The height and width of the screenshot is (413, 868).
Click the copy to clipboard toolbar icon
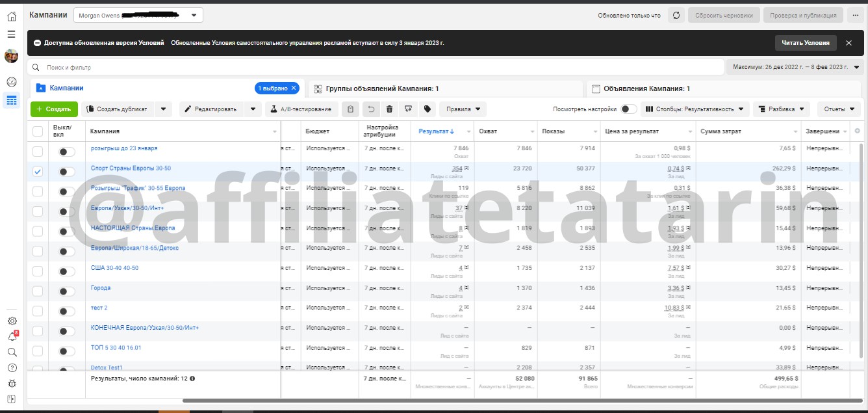351,109
